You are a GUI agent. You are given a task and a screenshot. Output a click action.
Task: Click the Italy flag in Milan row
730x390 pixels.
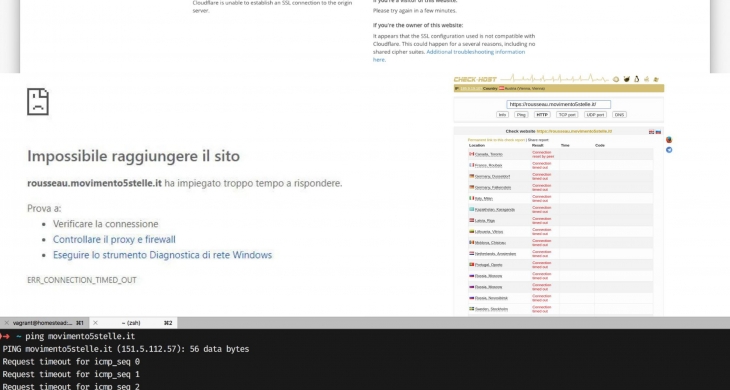tap(472, 198)
